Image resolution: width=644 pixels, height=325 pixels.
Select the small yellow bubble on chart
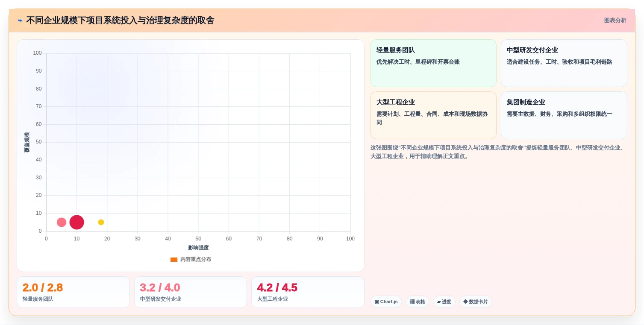pyautogui.click(x=101, y=222)
